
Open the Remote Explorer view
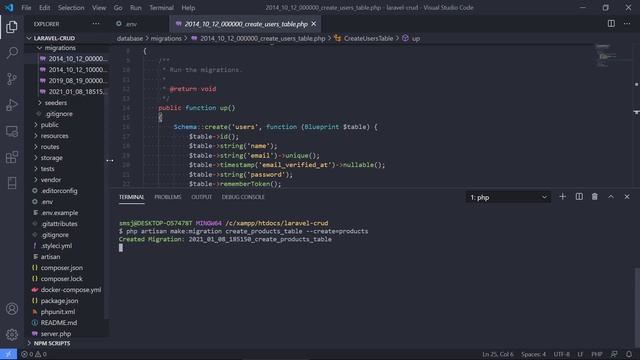point(12,131)
